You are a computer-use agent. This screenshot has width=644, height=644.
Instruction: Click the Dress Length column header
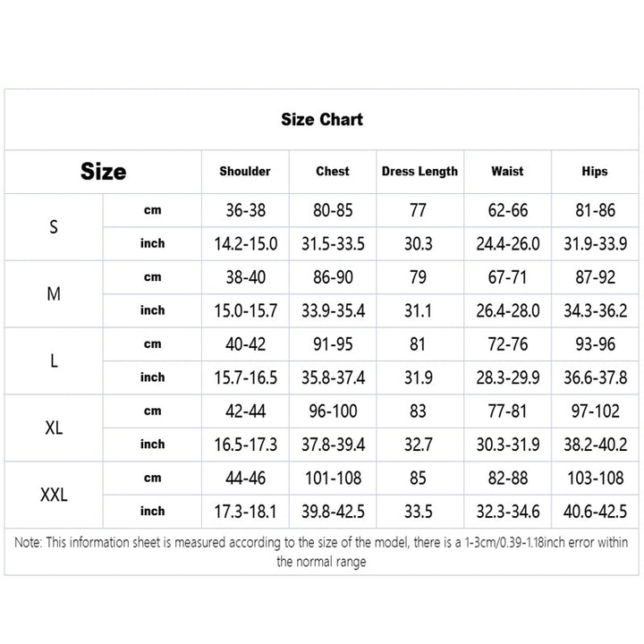click(x=419, y=171)
